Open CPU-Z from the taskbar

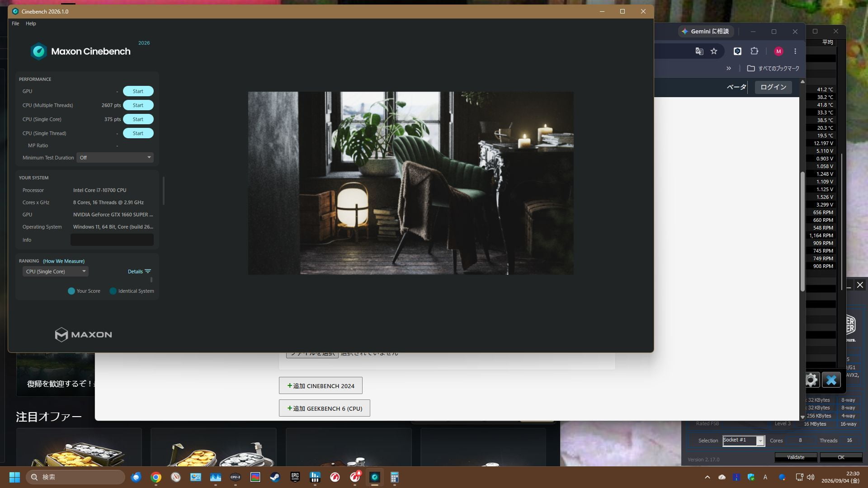coord(236,477)
